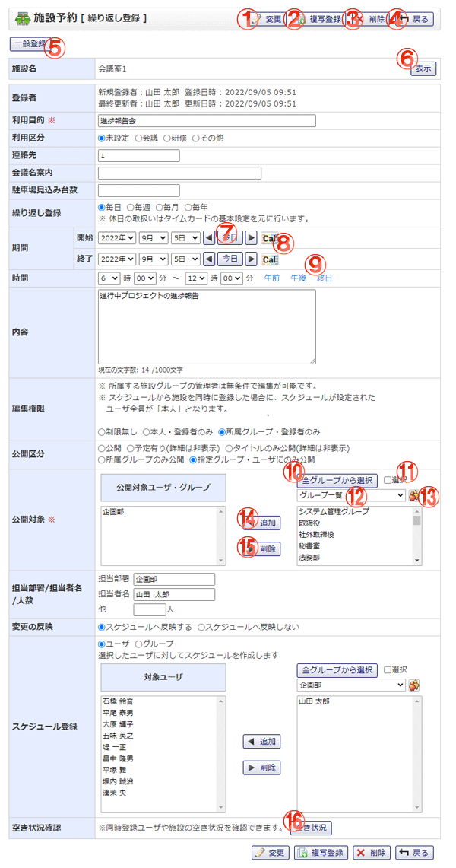Click the bottom 複写登録 button
The height and width of the screenshot is (868, 456).
coord(321,852)
